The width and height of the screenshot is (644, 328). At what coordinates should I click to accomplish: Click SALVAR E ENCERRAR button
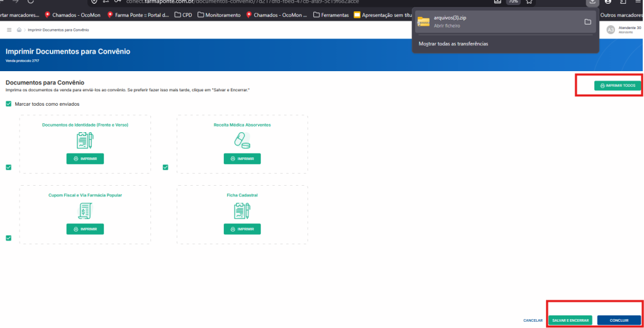tap(570, 320)
